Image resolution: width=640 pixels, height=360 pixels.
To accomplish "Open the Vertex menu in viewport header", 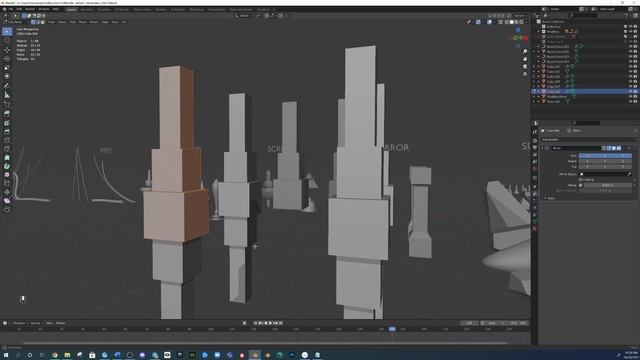I will coord(94,22).
